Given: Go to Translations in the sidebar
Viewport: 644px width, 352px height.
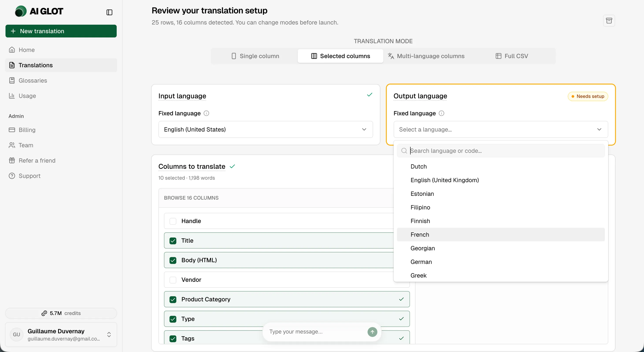Looking at the screenshot, I should (61, 65).
